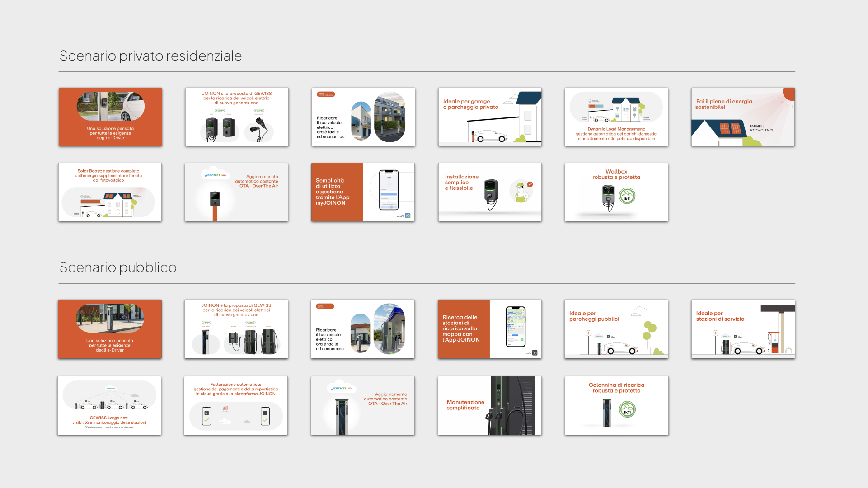Click the IK11 badge on the Colonnina slide
Screen dimensions: 868x488
tap(627, 409)
